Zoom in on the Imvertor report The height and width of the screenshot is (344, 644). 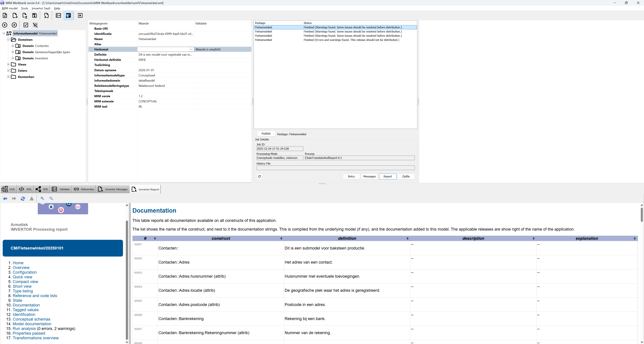(x=42, y=198)
